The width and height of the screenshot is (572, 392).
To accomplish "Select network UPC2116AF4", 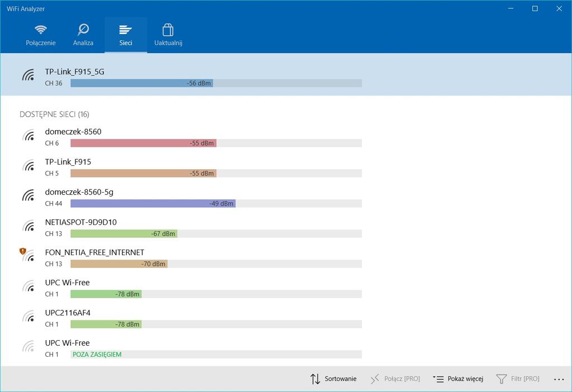I will click(x=68, y=313).
